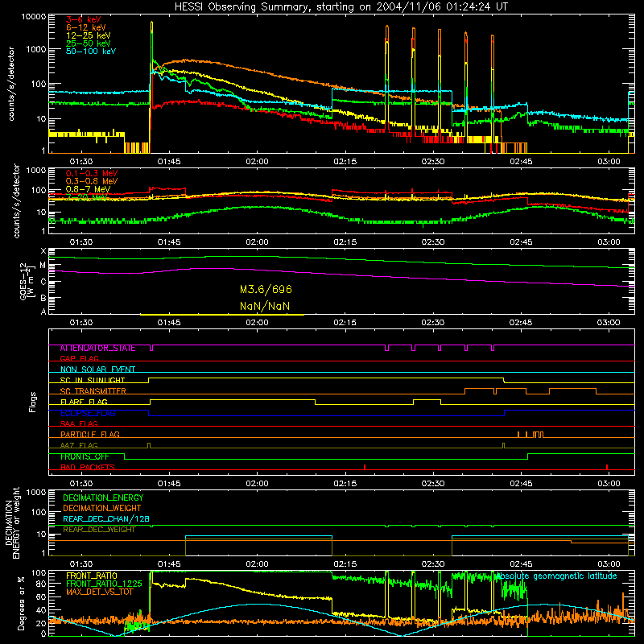Select the '3-6 keV' legend label
Viewport: 644px width, 644px height.
click(x=83, y=19)
